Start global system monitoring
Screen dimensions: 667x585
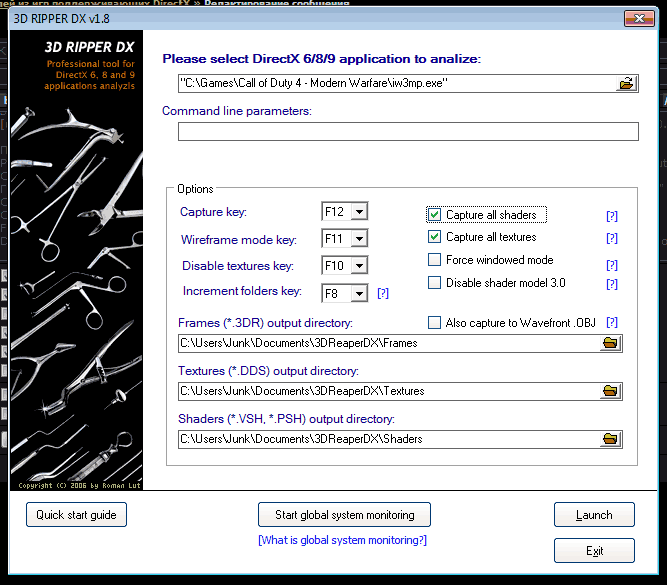344,515
